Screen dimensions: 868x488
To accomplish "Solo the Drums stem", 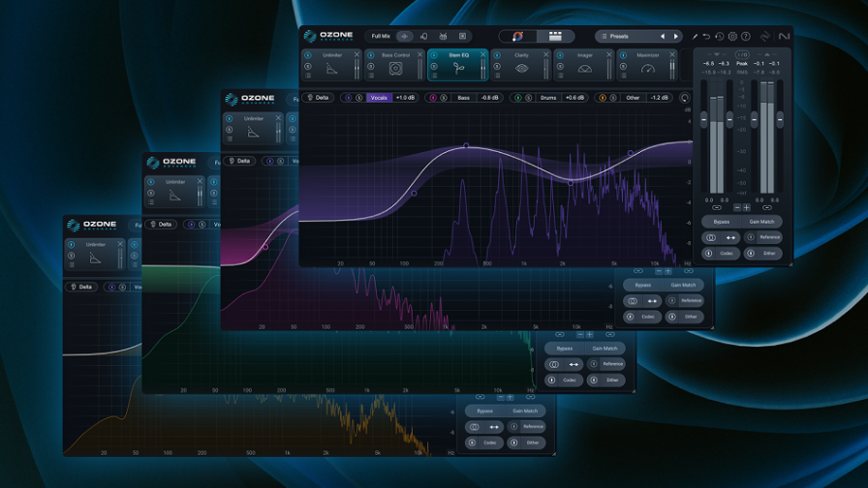I will click(x=528, y=98).
